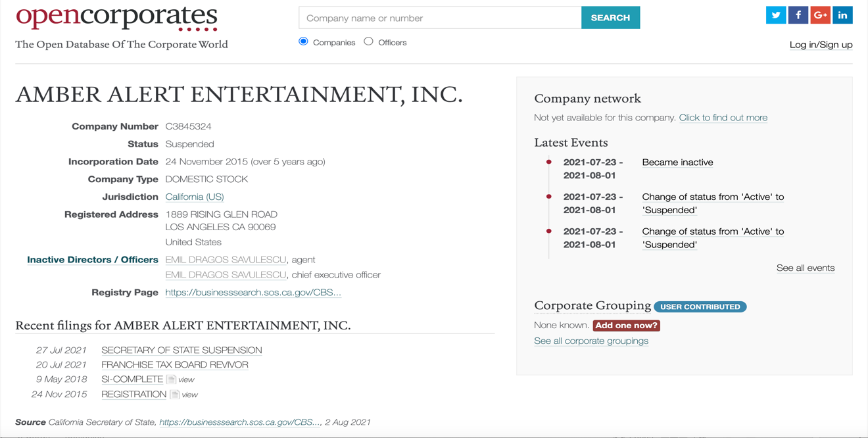Click the filing date '20 Jul 2021'

61,365
